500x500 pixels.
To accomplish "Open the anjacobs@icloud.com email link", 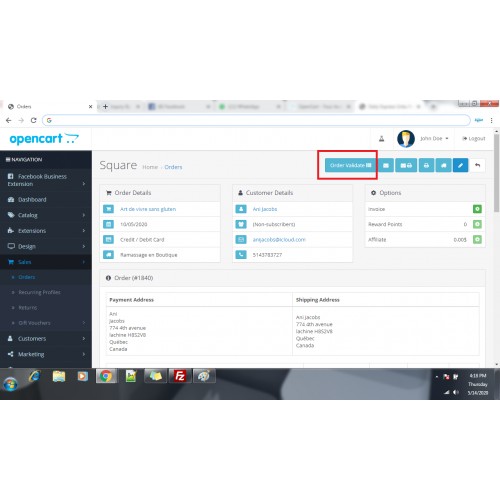I will click(x=279, y=240).
